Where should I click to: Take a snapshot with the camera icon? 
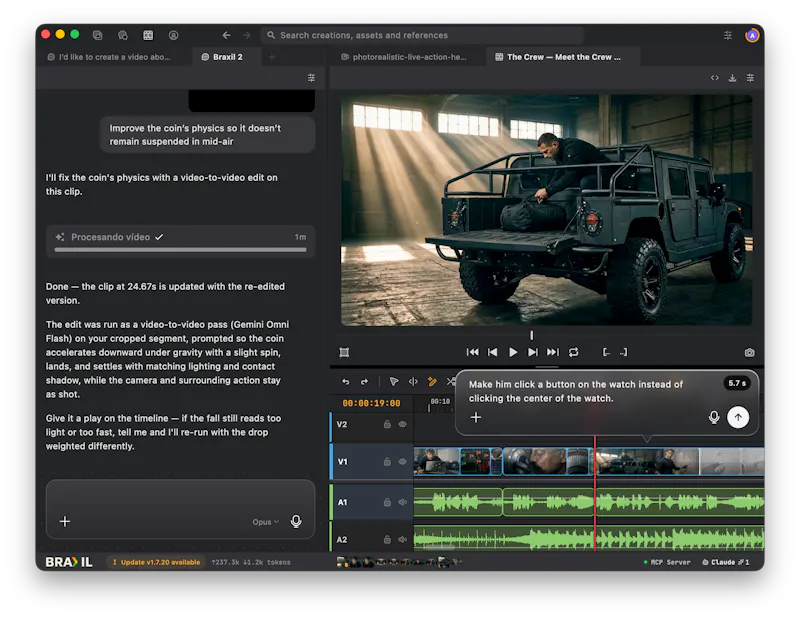[x=749, y=353]
